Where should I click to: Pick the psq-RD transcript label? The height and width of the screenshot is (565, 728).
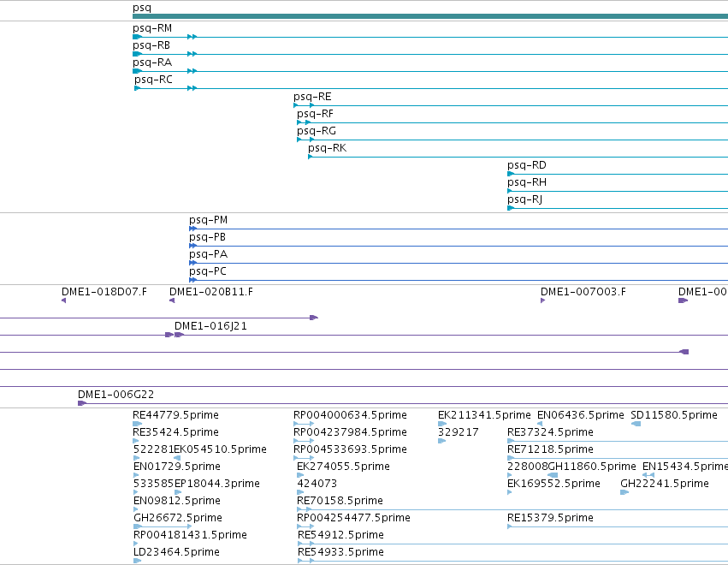coord(526,165)
